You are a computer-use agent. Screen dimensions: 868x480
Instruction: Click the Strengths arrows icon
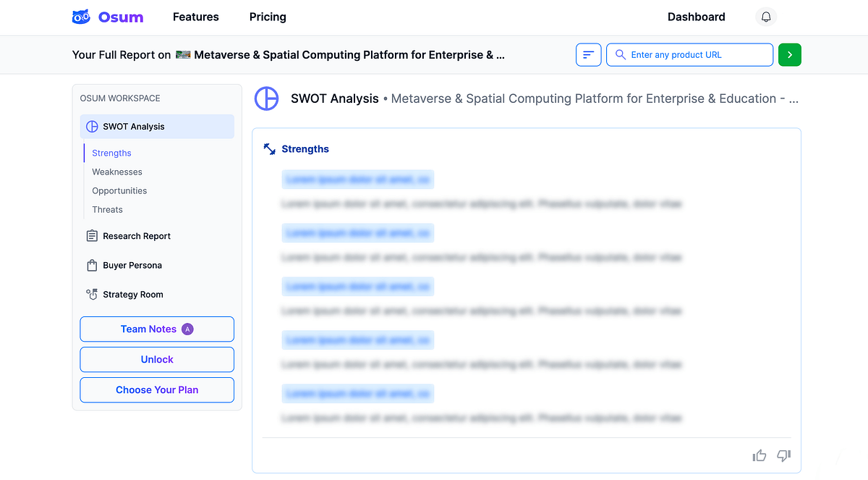(x=270, y=149)
